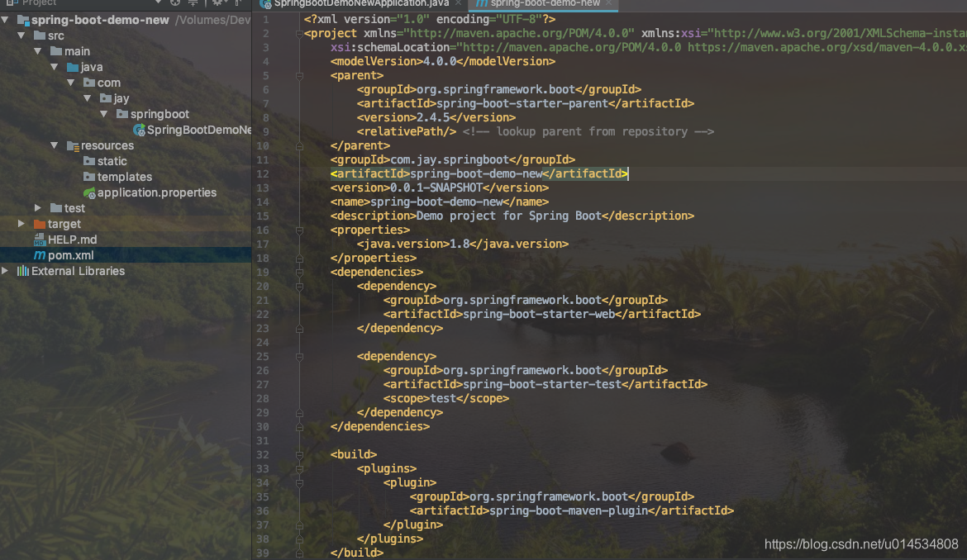Select the resources folder icon
Image resolution: width=967 pixels, height=560 pixels.
73,146
